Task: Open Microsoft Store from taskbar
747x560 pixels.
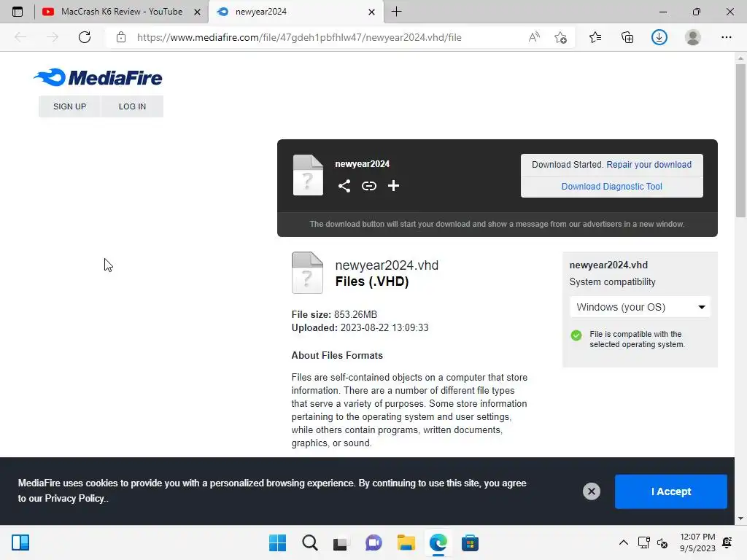Action: (470, 542)
